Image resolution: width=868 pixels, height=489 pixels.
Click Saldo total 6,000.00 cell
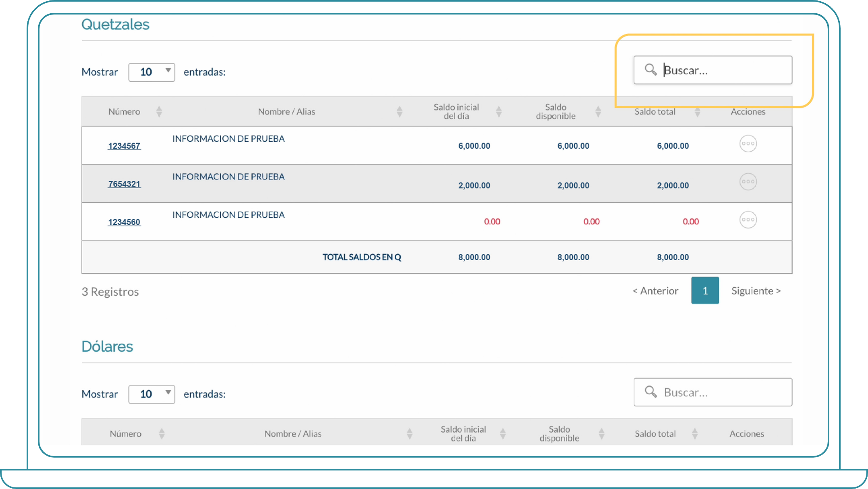(x=673, y=146)
